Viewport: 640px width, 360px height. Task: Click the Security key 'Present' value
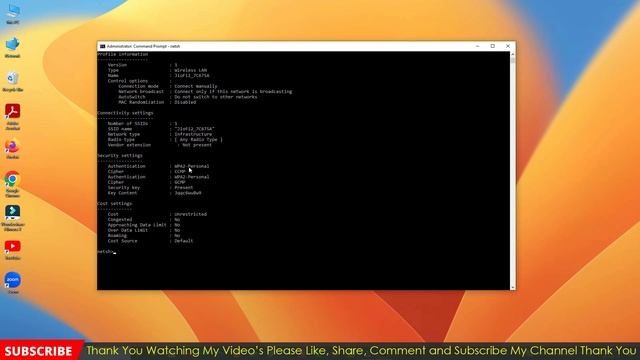click(184, 187)
